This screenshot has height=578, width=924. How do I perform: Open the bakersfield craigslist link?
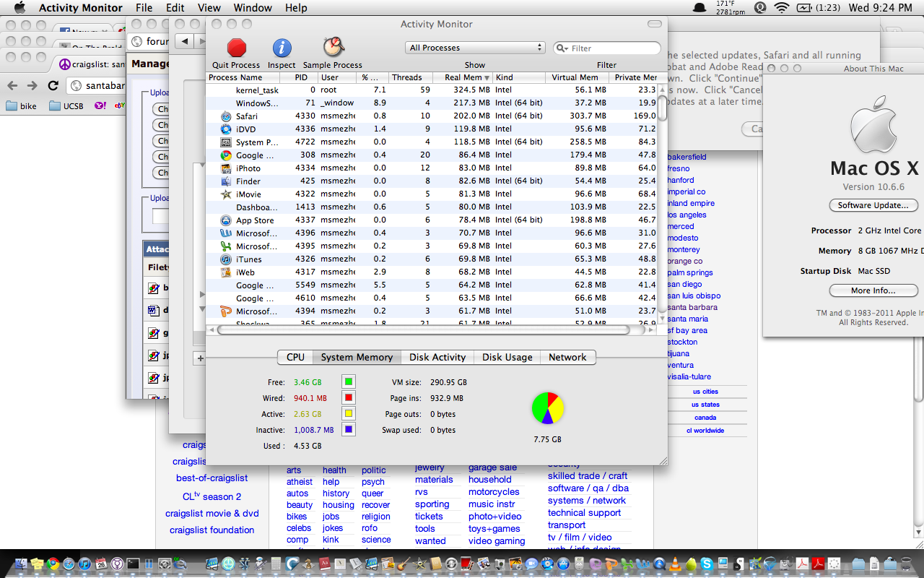coord(687,157)
